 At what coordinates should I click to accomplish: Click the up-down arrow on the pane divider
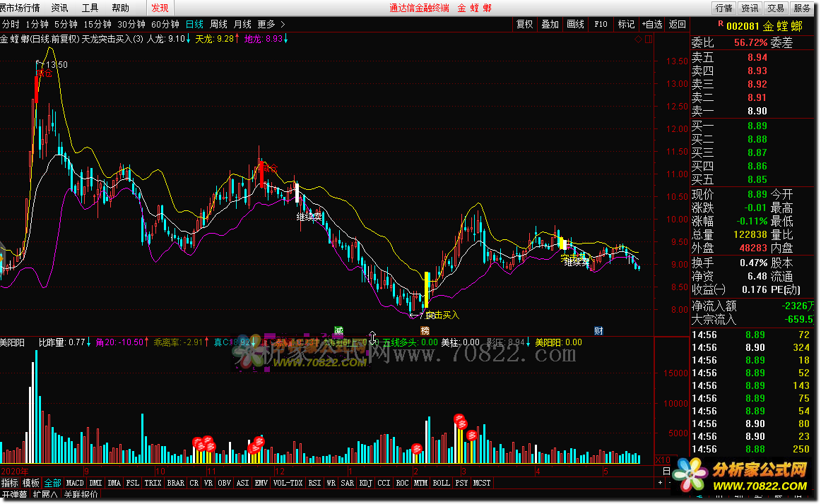372,336
